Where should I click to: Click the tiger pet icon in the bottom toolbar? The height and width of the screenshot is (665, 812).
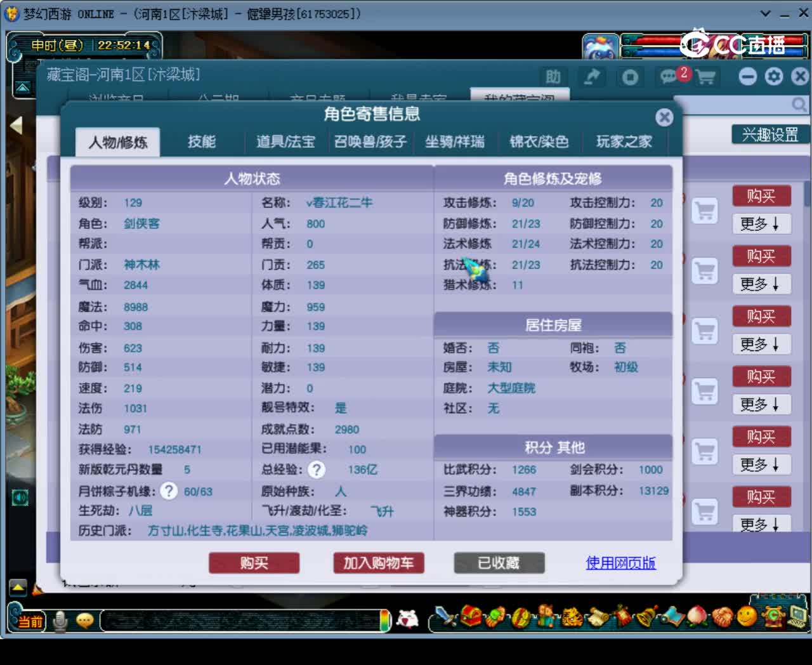[572, 616]
